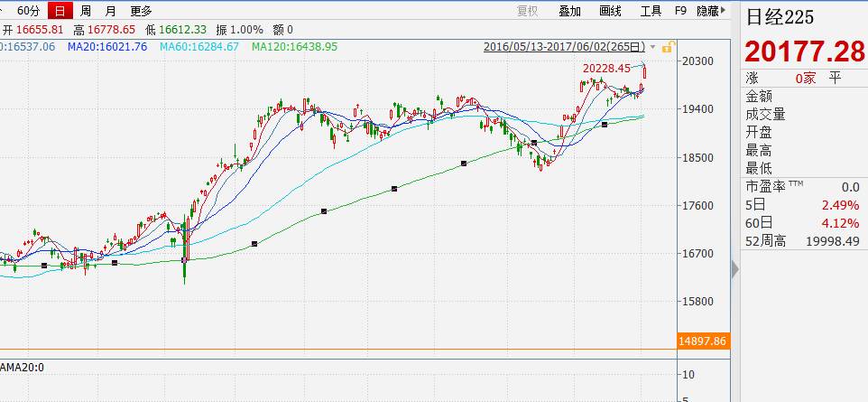Collapse the quote panel with the gray arrow
Image resolution: width=868 pixels, height=402 pixels.
pos(734,270)
